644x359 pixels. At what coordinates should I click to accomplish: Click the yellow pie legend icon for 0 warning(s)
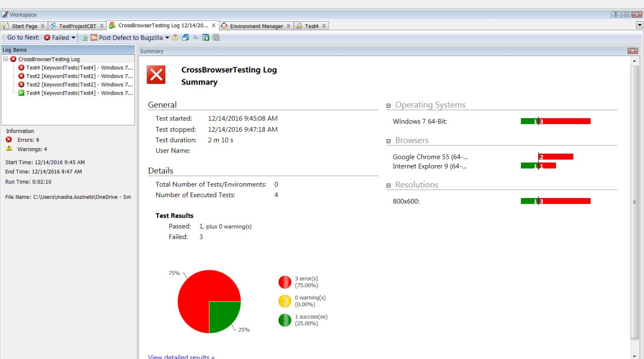[x=285, y=301]
